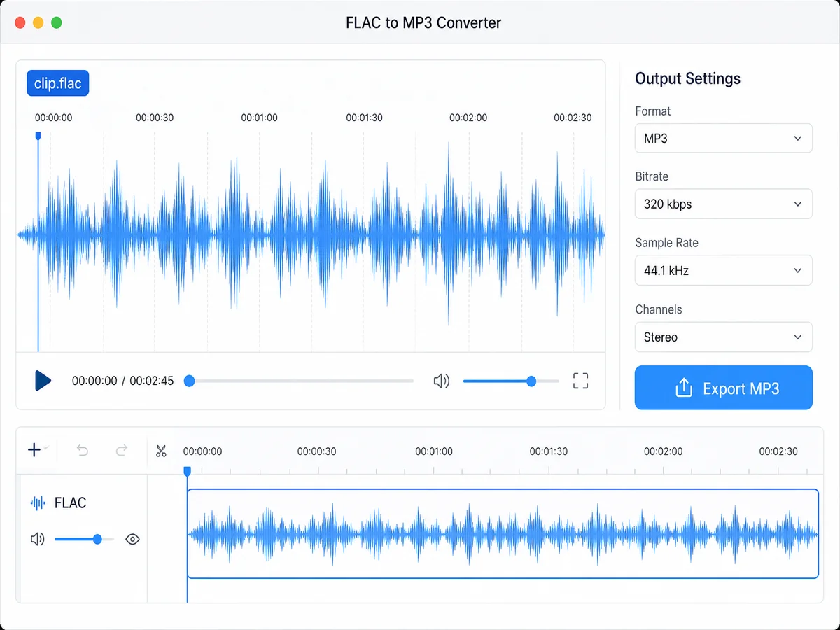The image size is (840, 630).
Task: Click the playback progress bar handle
Action: point(189,381)
